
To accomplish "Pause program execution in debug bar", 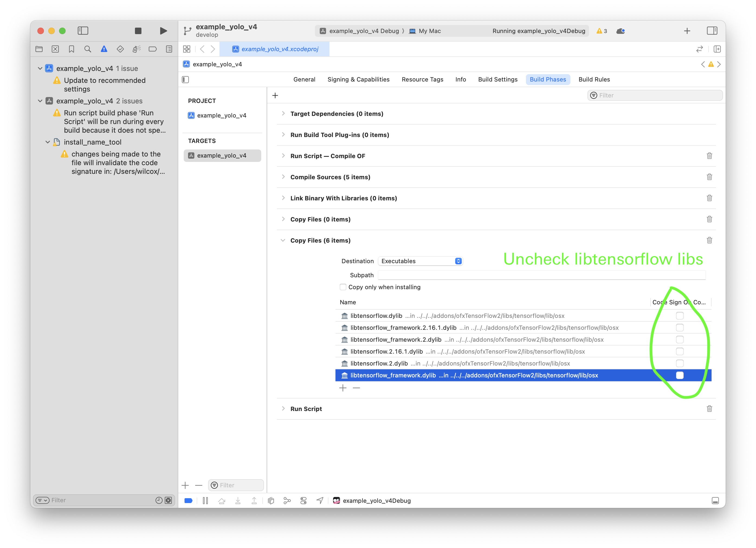I will (205, 501).
